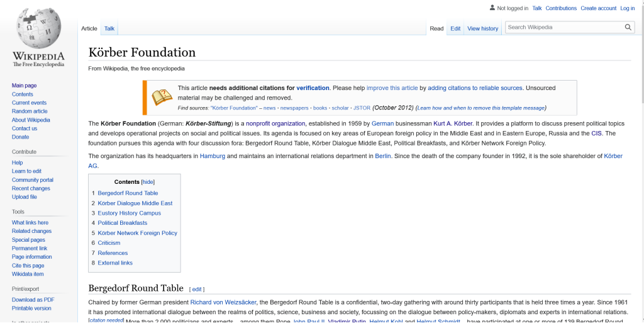Click Cite this page
Image resolution: width=644 pixels, height=323 pixels.
coord(28,266)
